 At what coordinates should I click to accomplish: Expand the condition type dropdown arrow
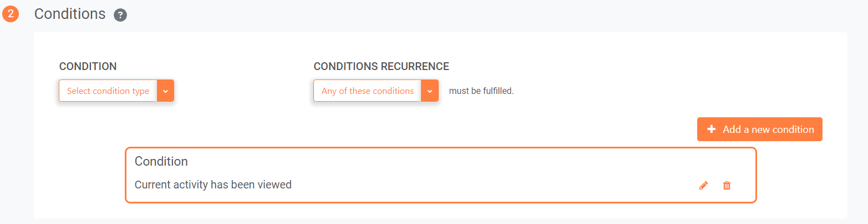[165, 91]
